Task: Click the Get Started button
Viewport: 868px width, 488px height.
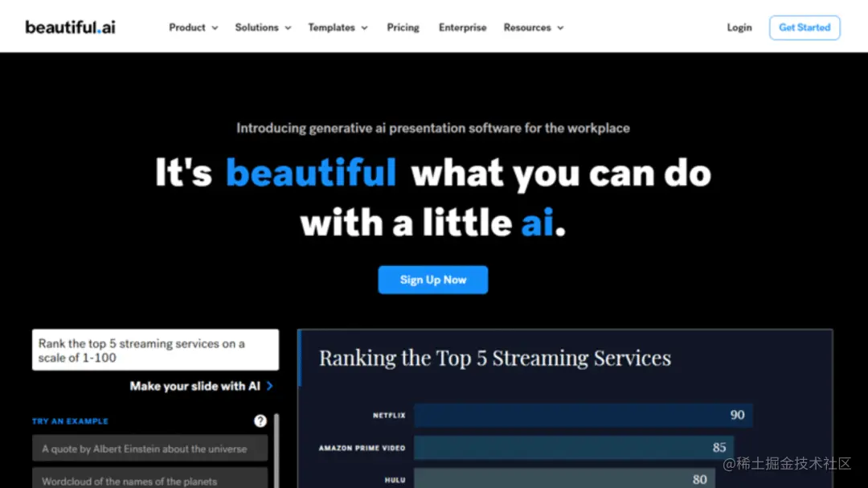Action: click(x=805, y=27)
